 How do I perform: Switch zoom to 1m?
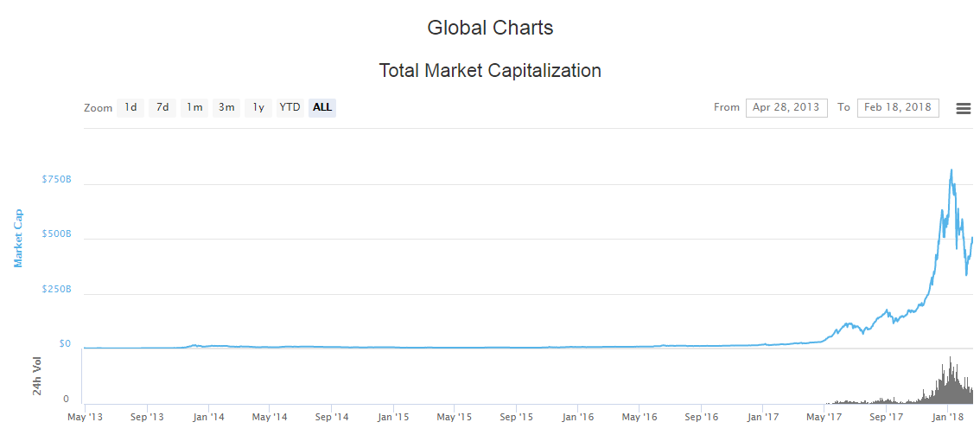[194, 107]
